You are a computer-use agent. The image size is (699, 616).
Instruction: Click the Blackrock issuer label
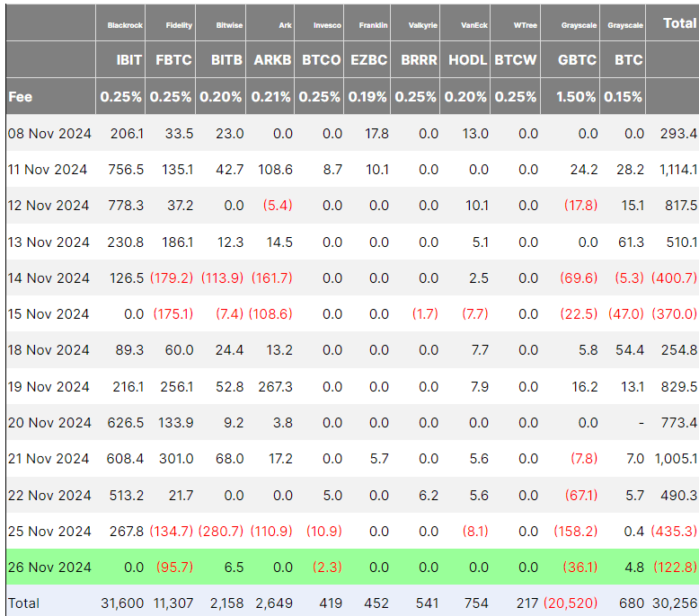click(x=125, y=25)
